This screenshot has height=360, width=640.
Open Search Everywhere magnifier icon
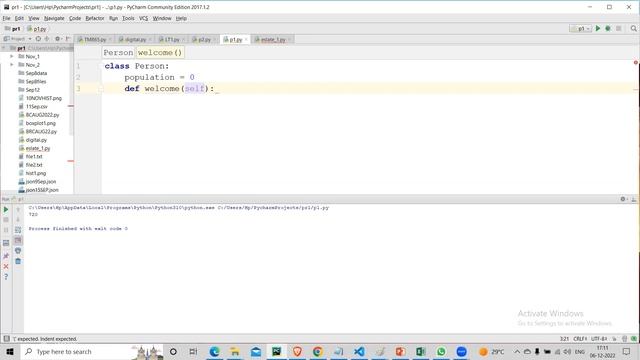[x=633, y=29]
